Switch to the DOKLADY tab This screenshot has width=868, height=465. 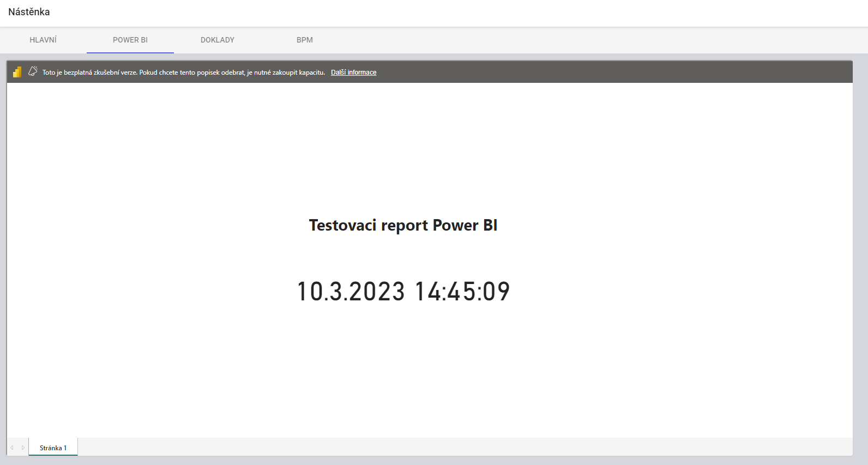tap(218, 40)
